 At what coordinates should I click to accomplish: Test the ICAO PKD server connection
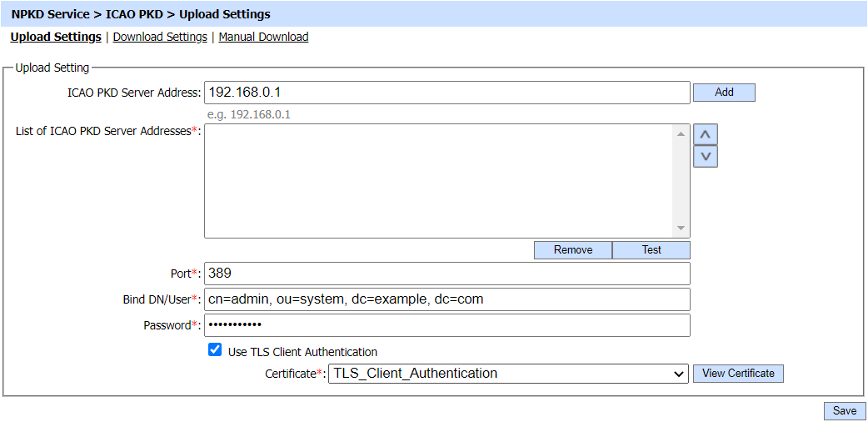pyautogui.click(x=651, y=250)
